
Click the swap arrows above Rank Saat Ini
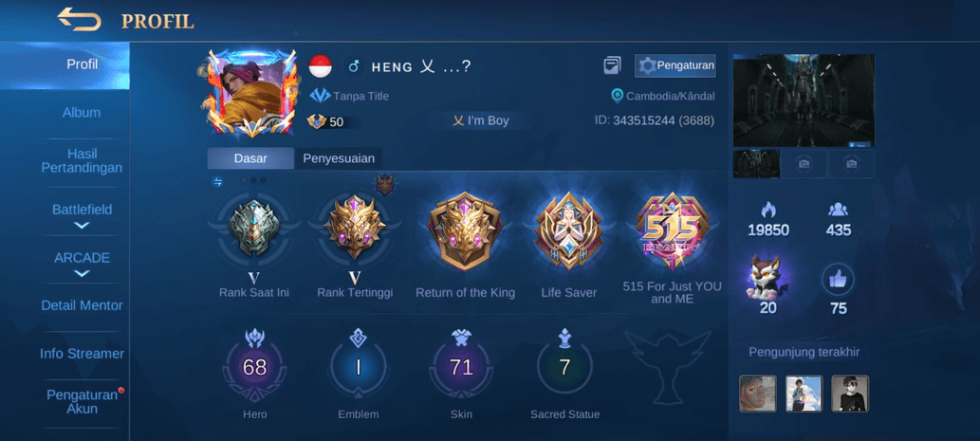[x=218, y=182]
